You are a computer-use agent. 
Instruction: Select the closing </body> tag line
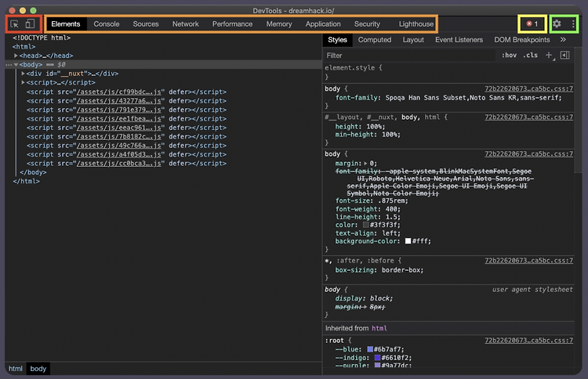point(33,172)
